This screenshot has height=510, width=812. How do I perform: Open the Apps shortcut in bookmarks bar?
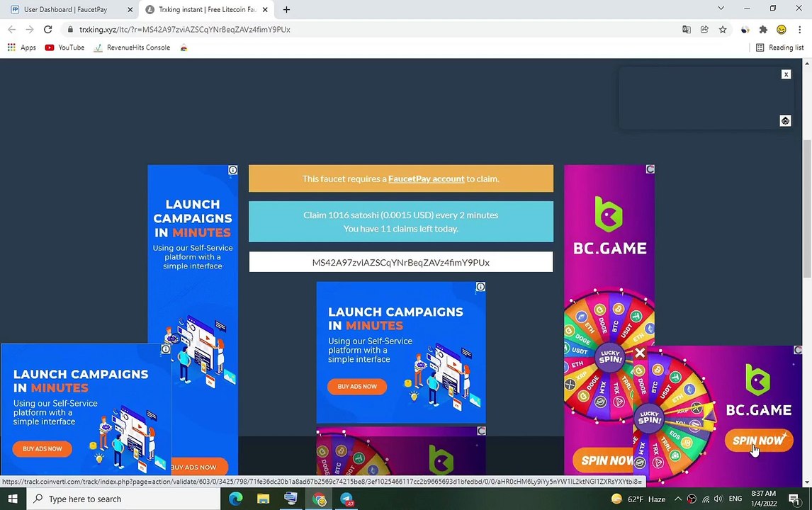(x=21, y=47)
